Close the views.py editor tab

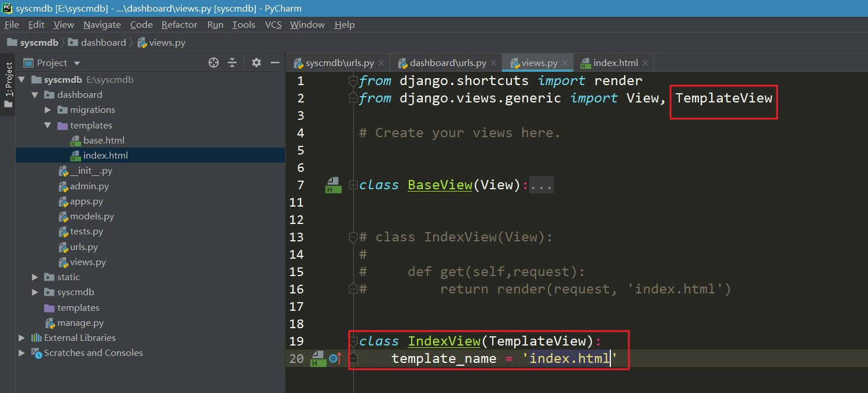[x=565, y=63]
